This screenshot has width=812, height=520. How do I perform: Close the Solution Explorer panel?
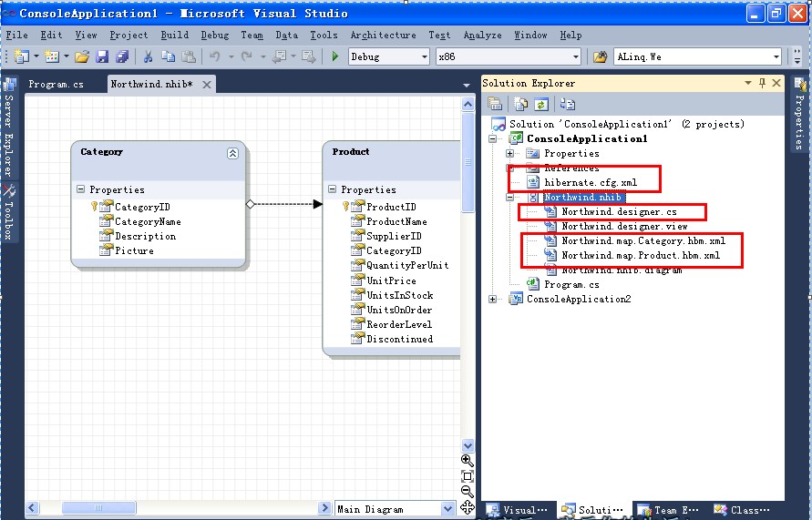click(x=776, y=83)
